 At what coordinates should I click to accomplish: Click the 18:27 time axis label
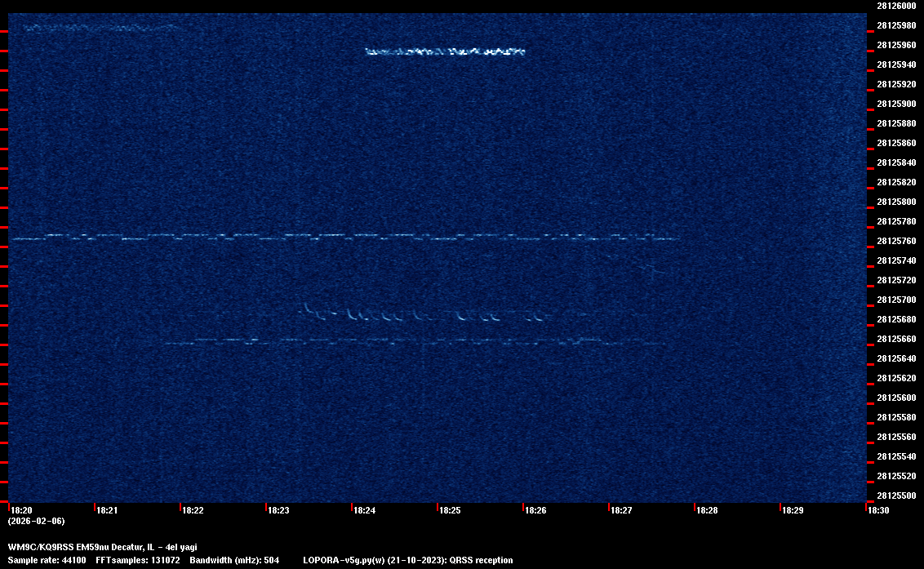point(621,510)
